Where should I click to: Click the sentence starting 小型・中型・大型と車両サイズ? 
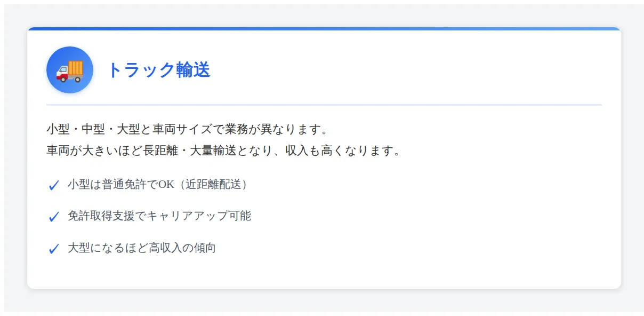pos(187,130)
